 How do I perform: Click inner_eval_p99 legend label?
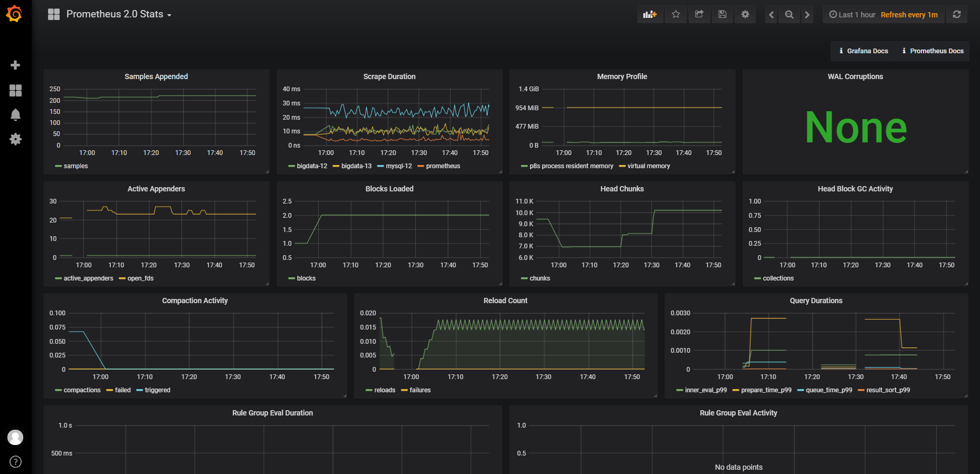[706, 390]
